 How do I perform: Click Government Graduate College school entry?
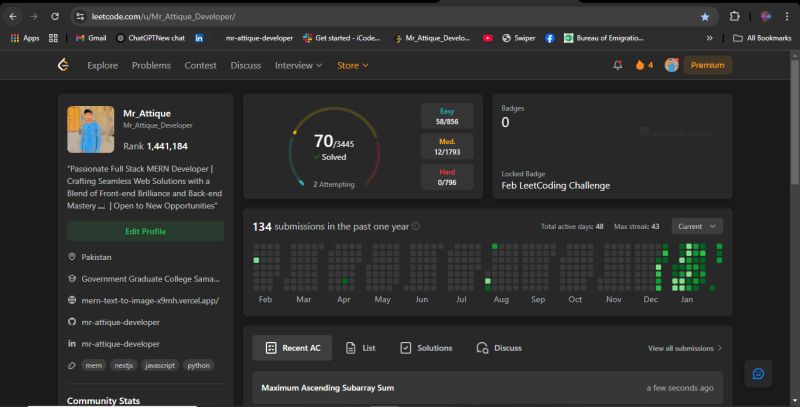click(x=151, y=279)
